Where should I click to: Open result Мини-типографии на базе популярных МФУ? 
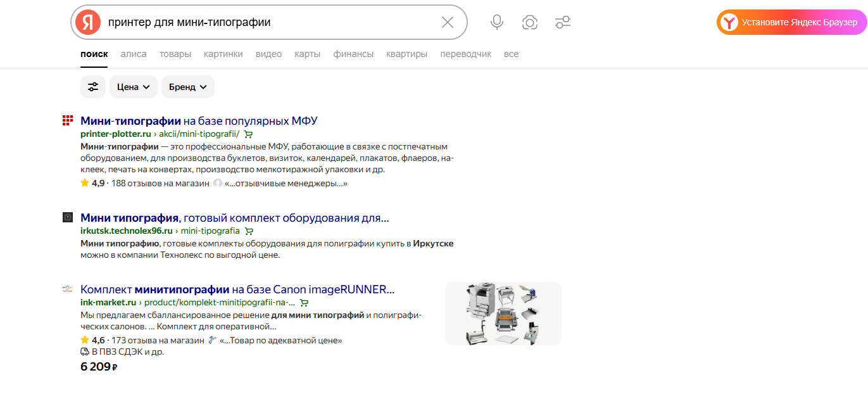pos(199,120)
